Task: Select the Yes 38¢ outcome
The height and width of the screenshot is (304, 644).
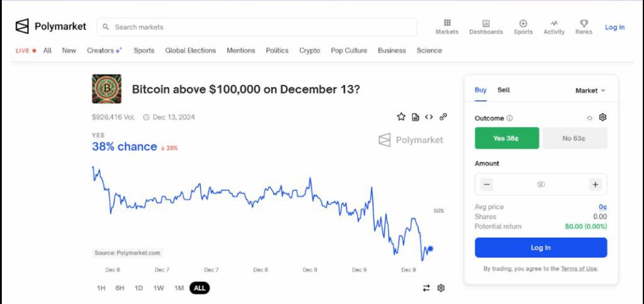Action: pyautogui.click(x=507, y=138)
